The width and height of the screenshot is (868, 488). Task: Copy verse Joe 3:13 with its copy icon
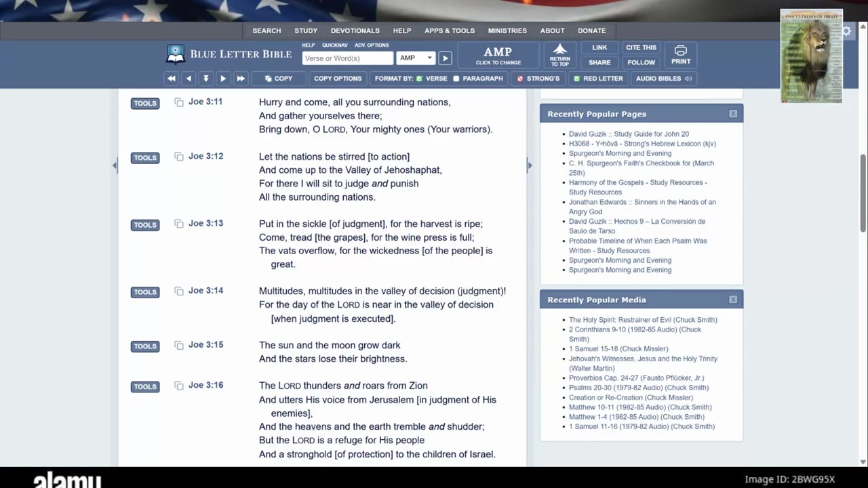point(179,224)
